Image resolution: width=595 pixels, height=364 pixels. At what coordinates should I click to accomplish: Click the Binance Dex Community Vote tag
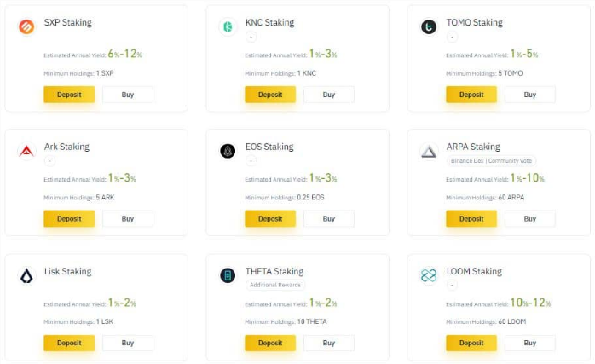tap(491, 161)
